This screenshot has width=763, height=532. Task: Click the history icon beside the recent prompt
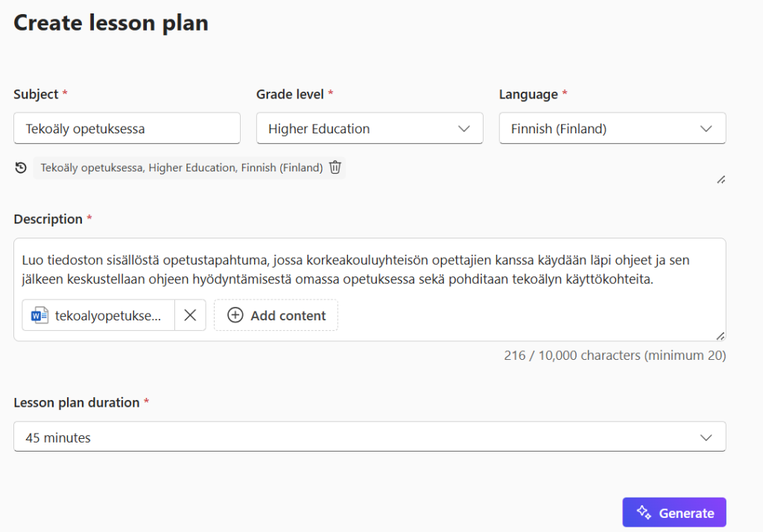click(21, 168)
